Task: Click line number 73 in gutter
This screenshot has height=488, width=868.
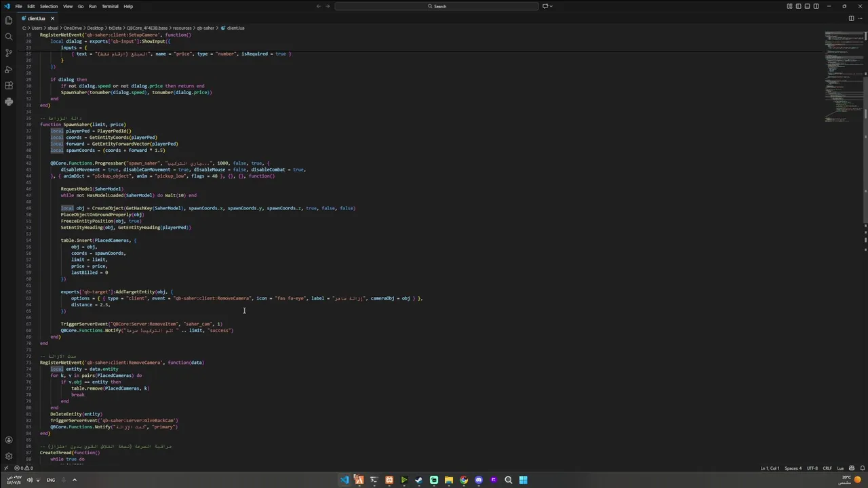Action: pos(28,363)
